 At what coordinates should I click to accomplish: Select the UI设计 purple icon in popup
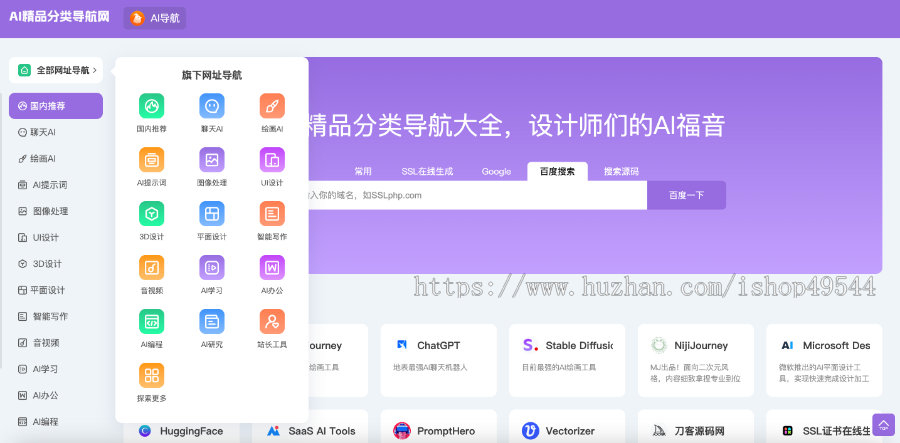tap(272, 160)
